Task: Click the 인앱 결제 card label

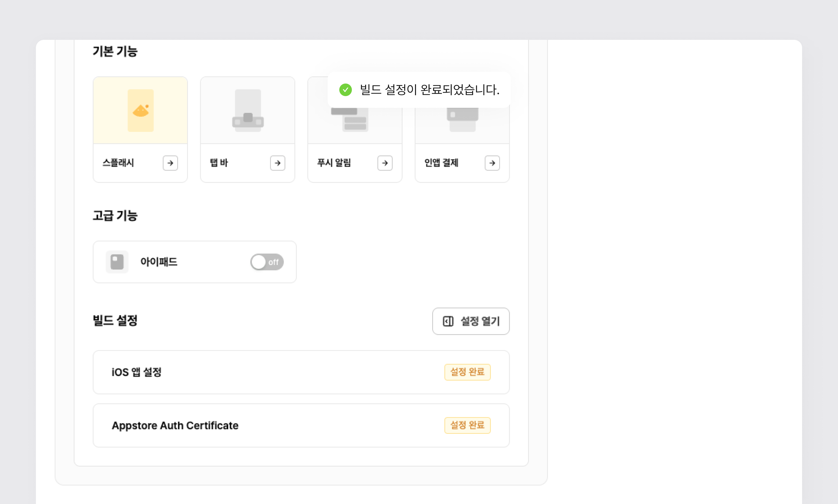Action: pos(441,163)
